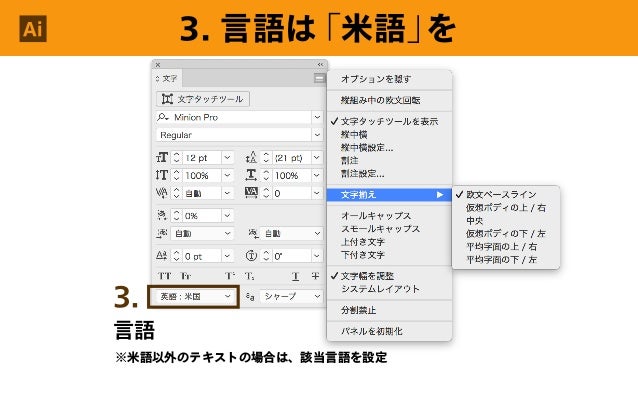Open the シャープ anti-aliasing dropdown

tap(291, 297)
